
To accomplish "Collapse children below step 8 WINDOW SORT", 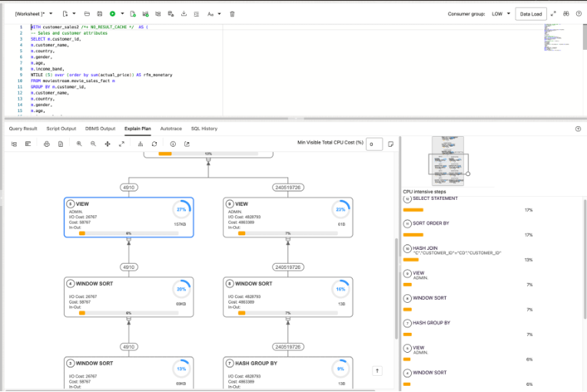I will tap(288, 319).
